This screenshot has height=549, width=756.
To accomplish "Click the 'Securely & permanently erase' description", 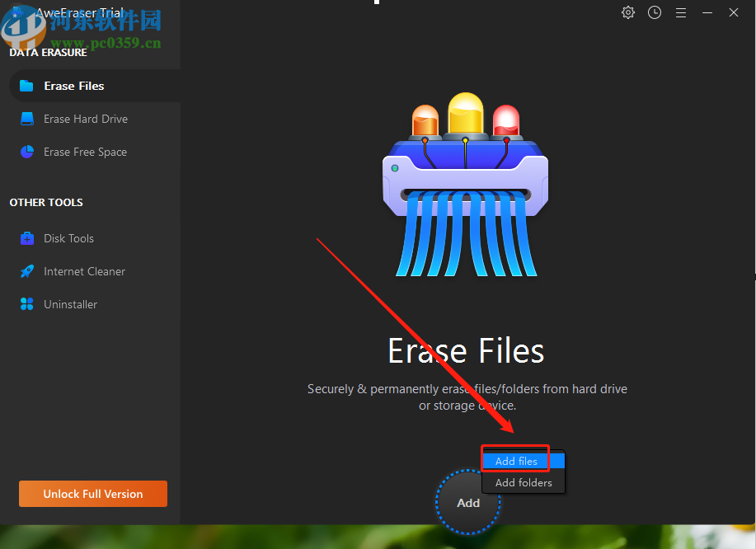I will tap(467, 397).
